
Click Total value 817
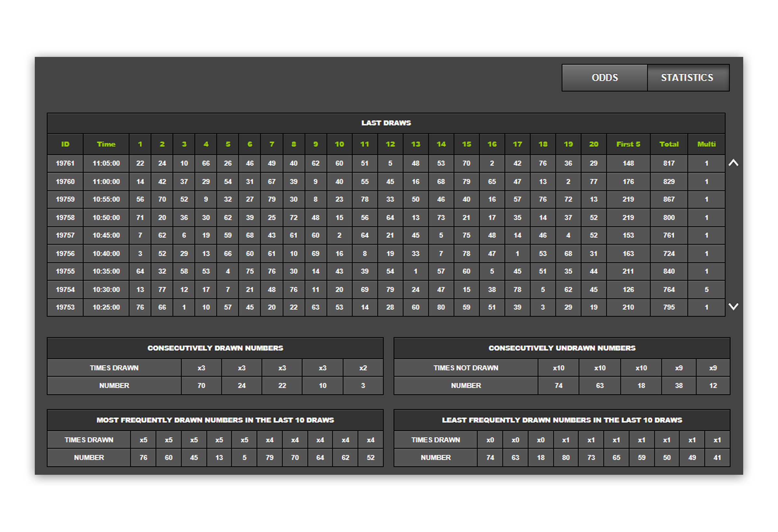(x=669, y=163)
